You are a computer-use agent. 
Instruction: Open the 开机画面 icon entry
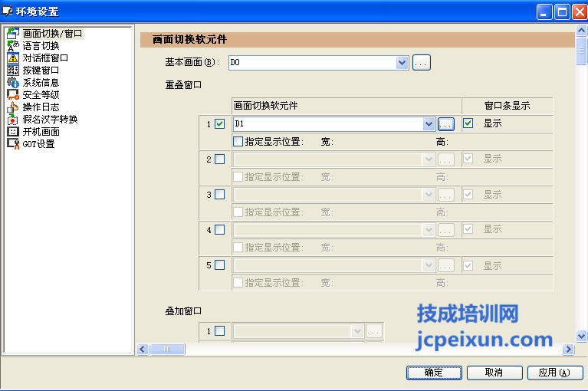click(12, 132)
